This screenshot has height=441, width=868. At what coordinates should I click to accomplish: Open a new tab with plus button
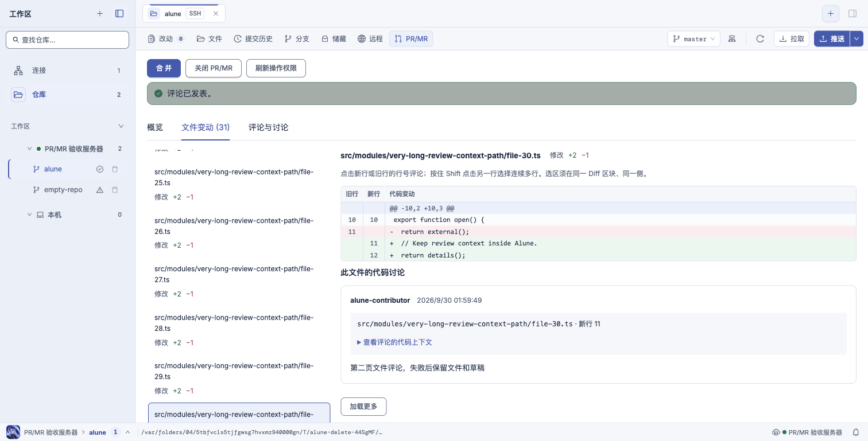click(830, 14)
